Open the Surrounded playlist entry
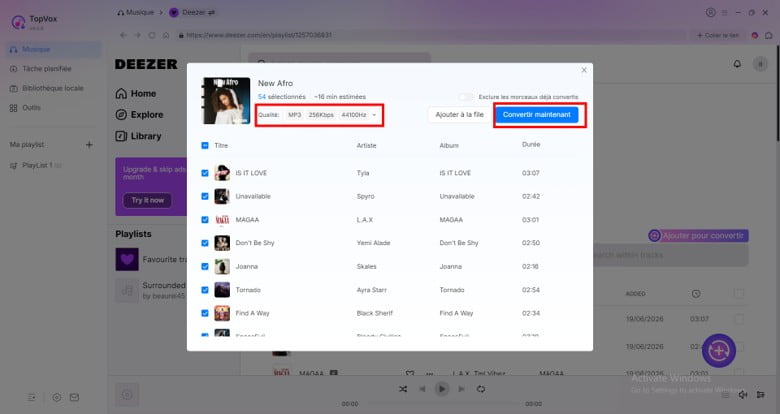This screenshot has width=780, height=414. click(x=151, y=291)
